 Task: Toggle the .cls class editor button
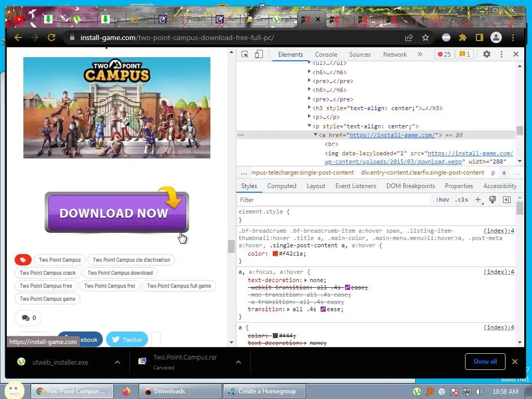[x=461, y=200]
